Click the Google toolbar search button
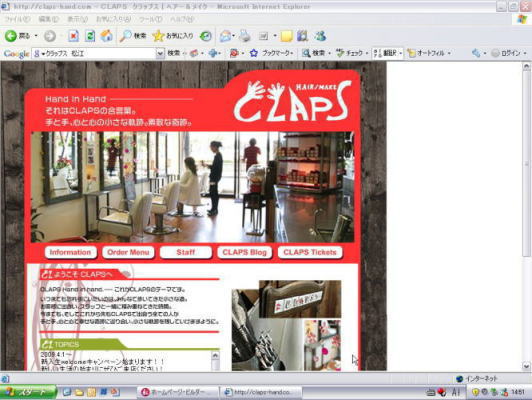Image resolution: width=532 pixels, height=400 pixels. point(174,53)
